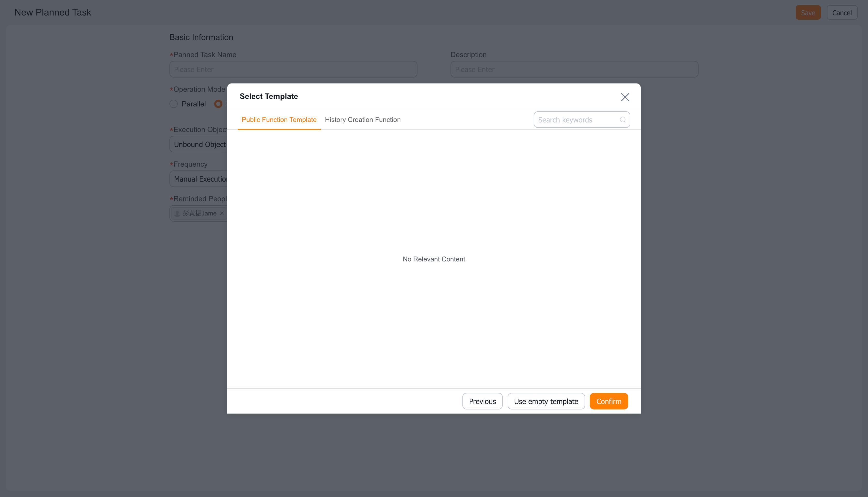Focus the Search keywords field

[582, 120]
